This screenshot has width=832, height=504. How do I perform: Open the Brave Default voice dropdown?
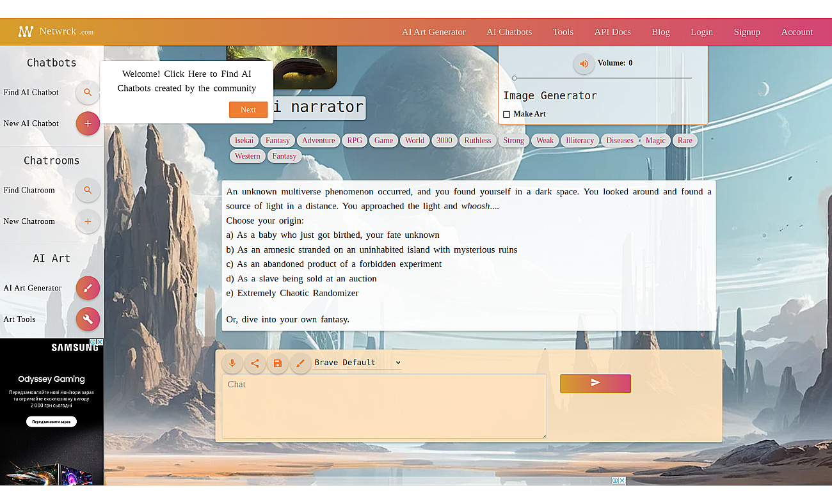click(x=358, y=363)
